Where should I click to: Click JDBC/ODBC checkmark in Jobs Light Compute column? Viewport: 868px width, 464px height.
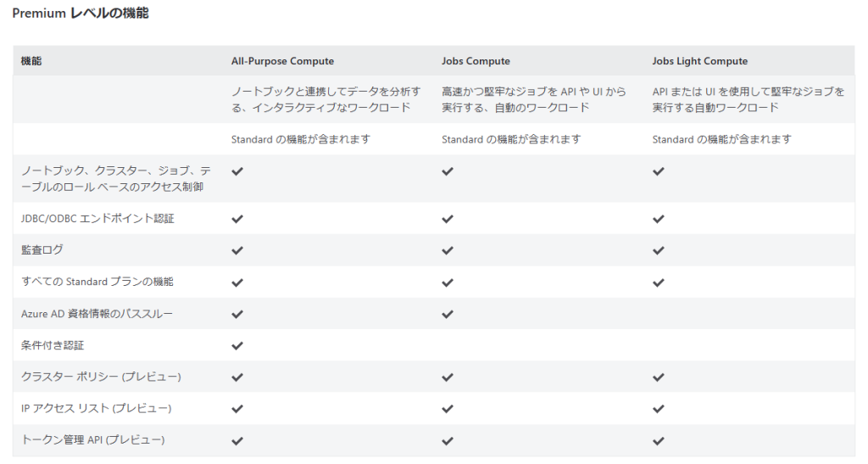point(658,219)
